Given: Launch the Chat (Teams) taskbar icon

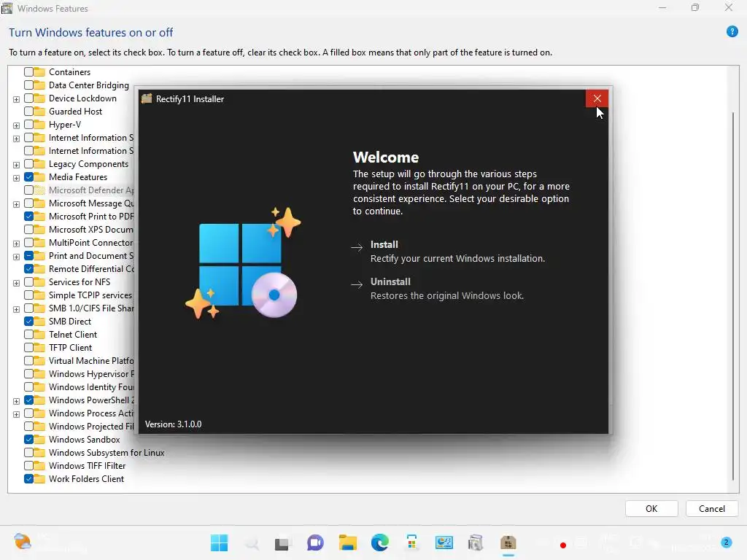Looking at the screenshot, I should point(315,542).
